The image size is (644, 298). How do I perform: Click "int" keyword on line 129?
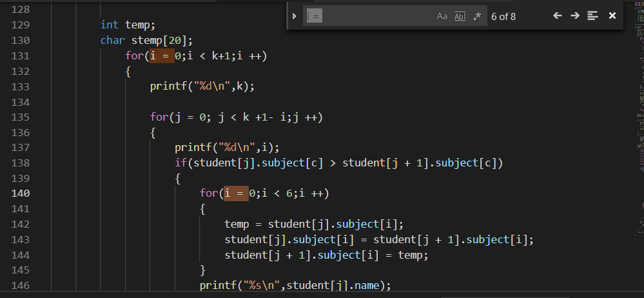click(110, 25)
